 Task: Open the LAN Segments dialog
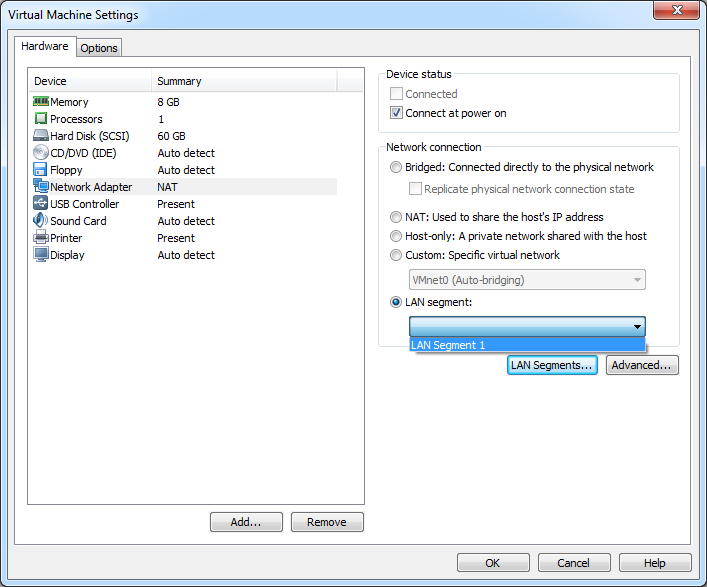coord(552,365)
